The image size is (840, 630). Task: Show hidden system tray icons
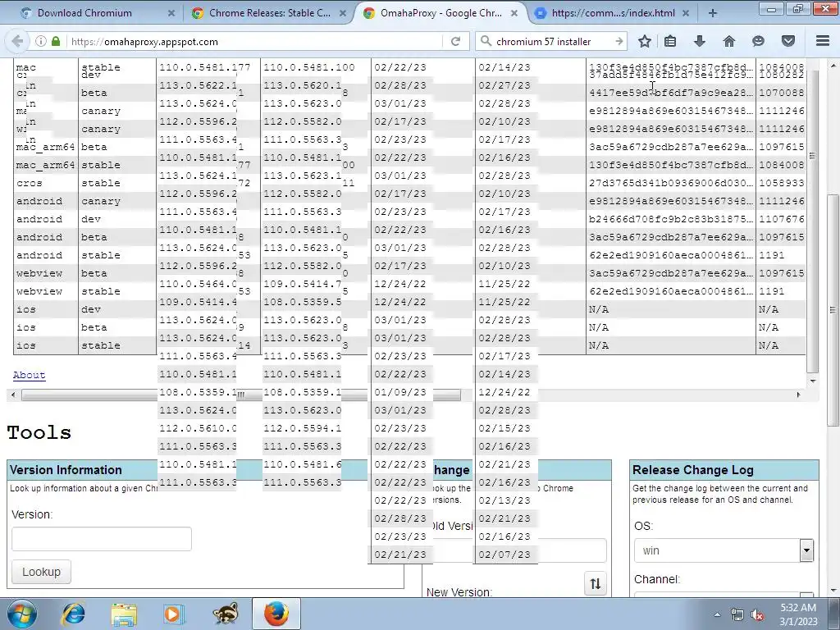point(717,615)
